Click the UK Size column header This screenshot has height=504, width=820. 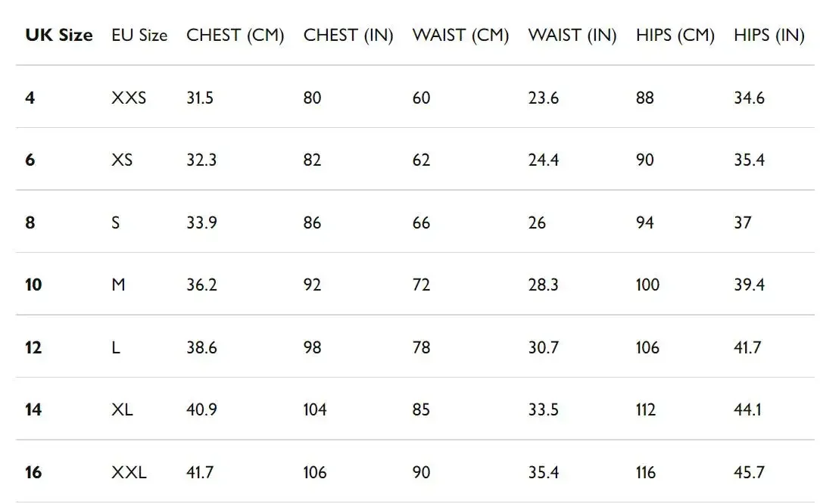(x=59, y=36)
